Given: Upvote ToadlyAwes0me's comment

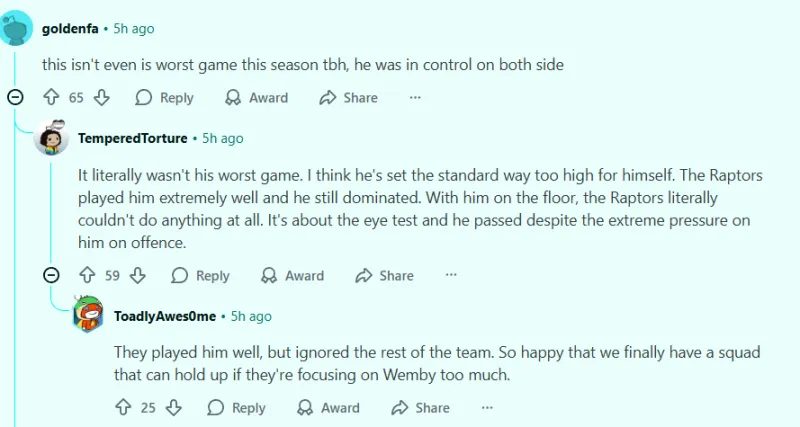Looking at the screenshot, I should [124, 407].
